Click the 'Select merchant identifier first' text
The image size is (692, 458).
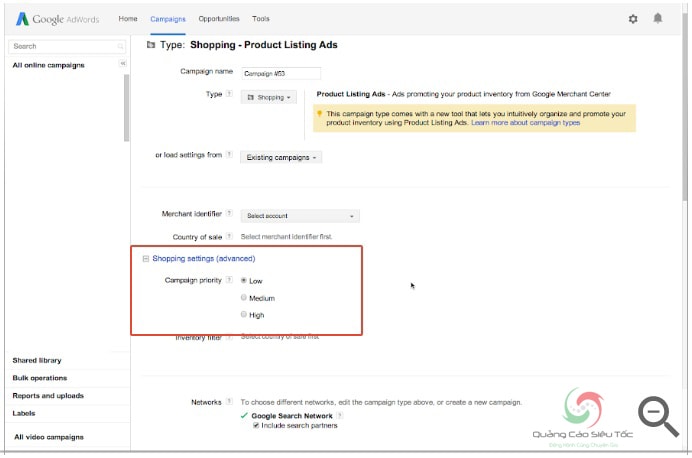[x=286, y=237]
